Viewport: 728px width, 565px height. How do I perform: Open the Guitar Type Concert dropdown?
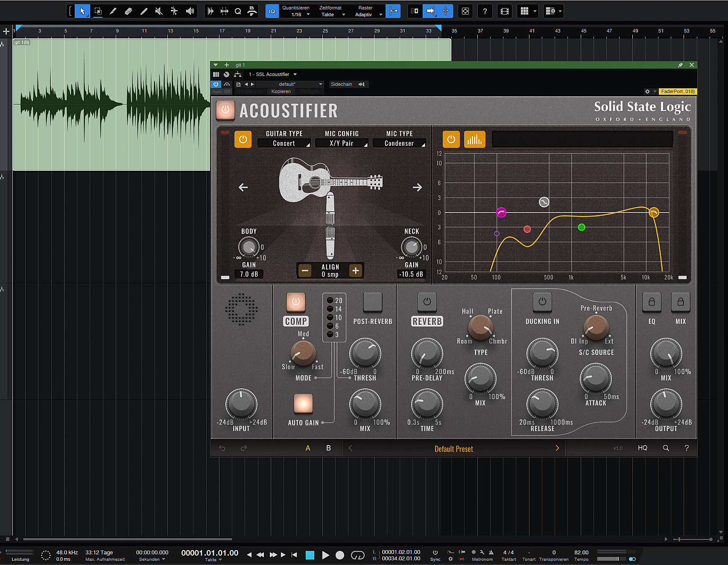(284, 143)
